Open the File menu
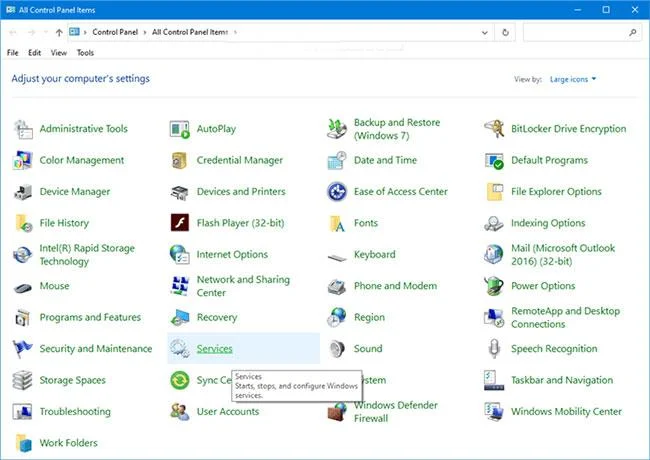The image size is (650, 460). 12,53
